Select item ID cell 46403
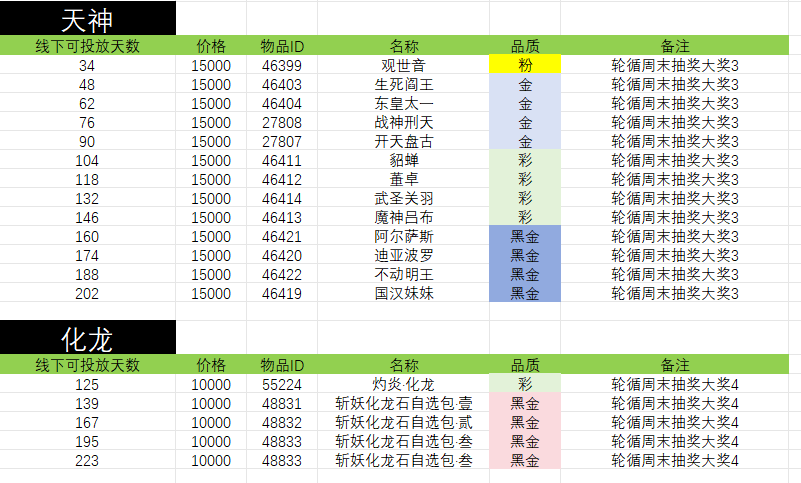This screenshot has height=483, width=801. [x=281, y=84]
